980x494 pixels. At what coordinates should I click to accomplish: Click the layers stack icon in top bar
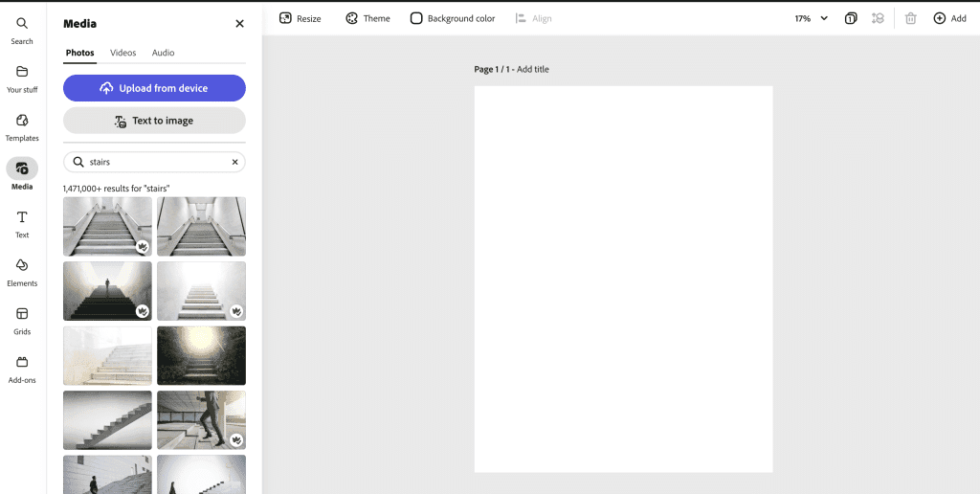click(x=879, y=19)
